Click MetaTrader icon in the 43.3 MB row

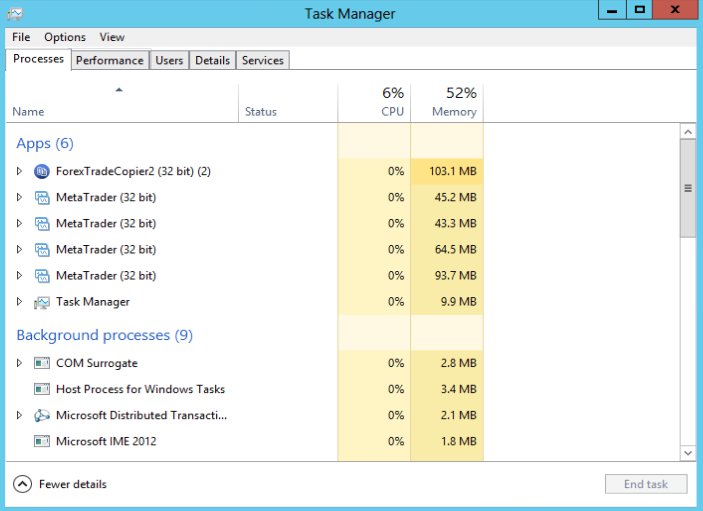point(42,223)
